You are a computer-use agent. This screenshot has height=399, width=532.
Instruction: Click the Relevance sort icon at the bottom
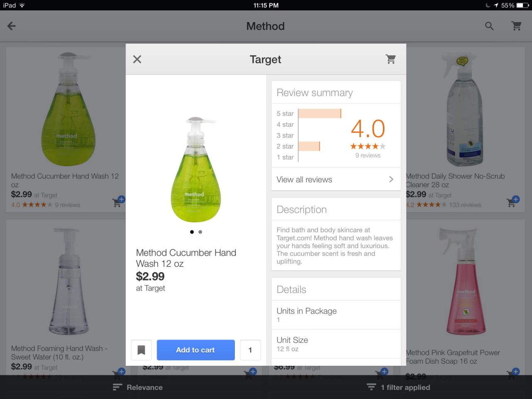(116, 387)
